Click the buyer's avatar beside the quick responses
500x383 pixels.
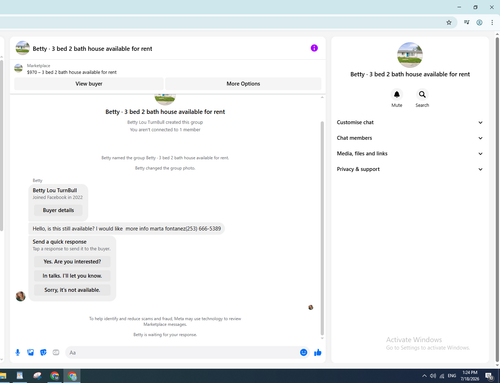tap(21, 296)
